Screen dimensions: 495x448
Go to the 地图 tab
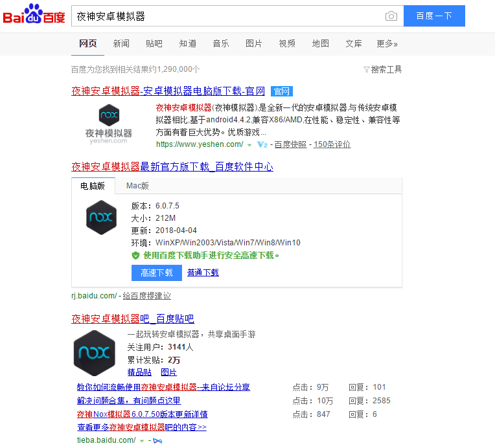pyautogui.click(x=321, y=43)
